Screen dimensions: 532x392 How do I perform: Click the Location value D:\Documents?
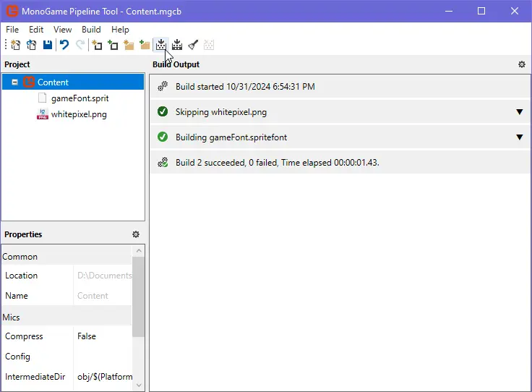pos(104,276)
